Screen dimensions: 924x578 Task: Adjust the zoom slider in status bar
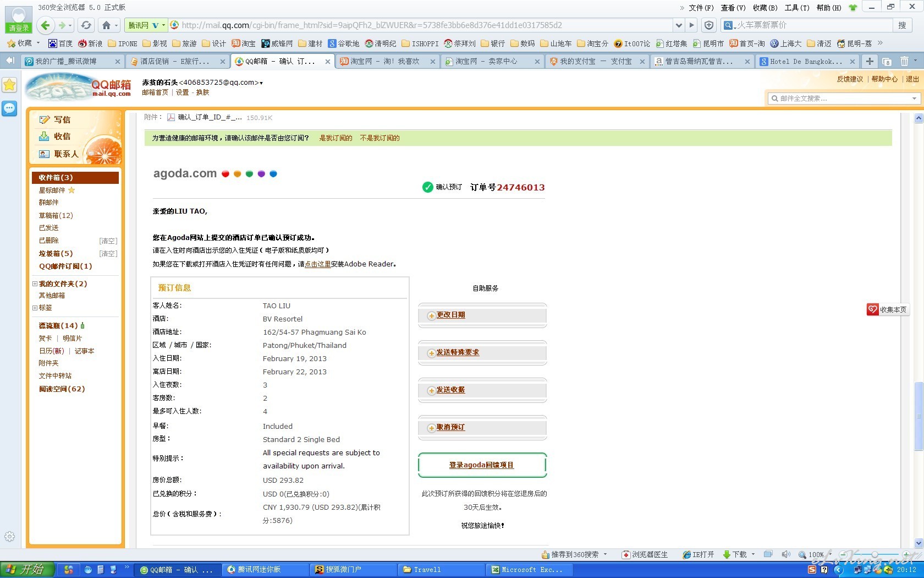875,554
